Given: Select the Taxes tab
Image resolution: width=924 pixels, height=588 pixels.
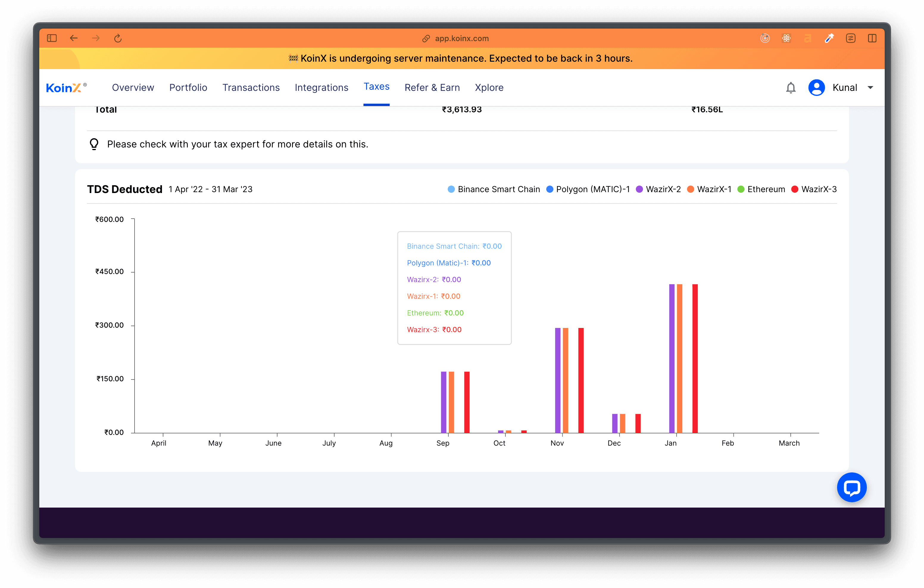Looking at the screenshot, I should (x=377, y=86).
